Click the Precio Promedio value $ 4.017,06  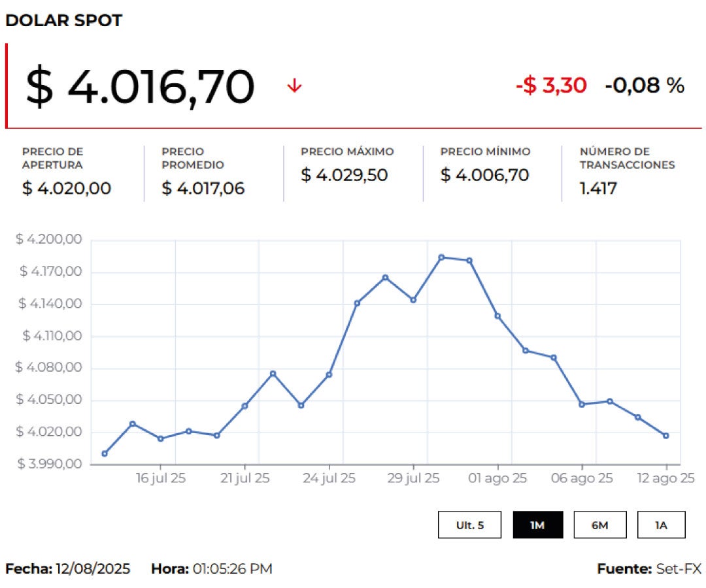pyautogui.click(x=203, y=189)
